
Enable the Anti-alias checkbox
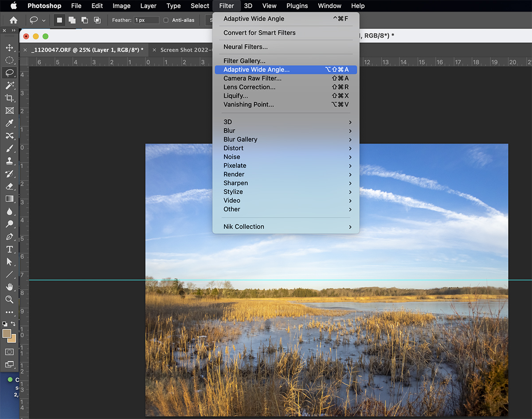(166, 20)
